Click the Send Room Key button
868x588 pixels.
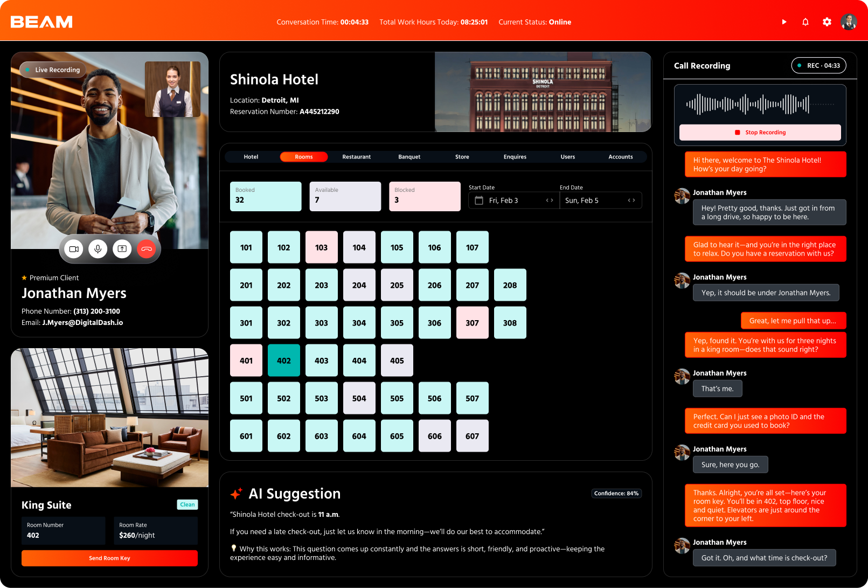coord(110,558)
